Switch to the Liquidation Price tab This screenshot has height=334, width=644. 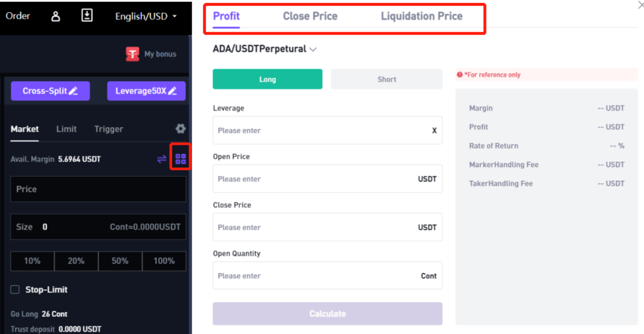coord(422,16)
